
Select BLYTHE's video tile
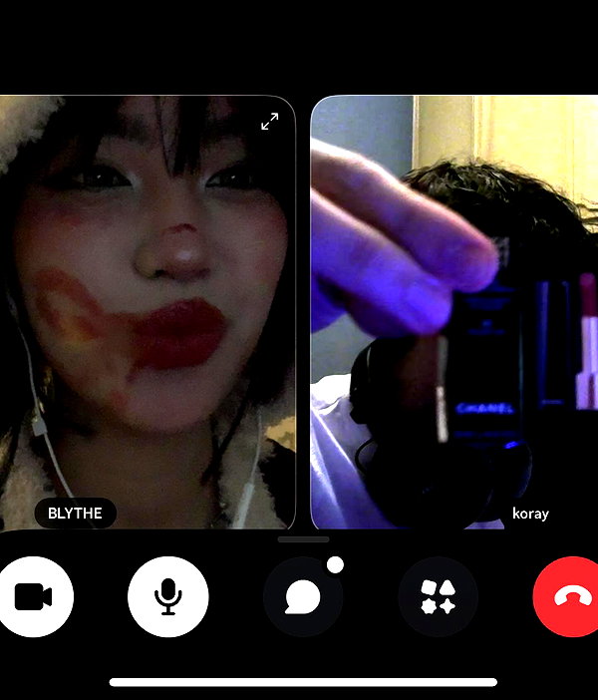tap(148, 312)
